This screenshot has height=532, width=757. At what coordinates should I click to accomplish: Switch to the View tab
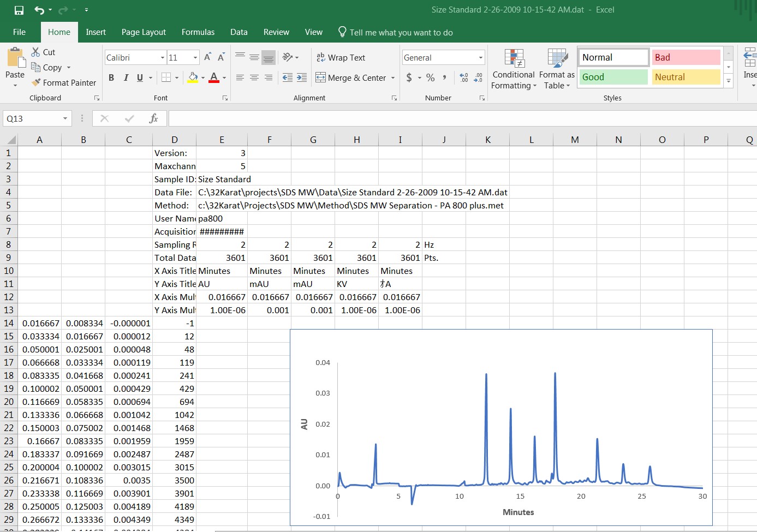[313, 32]
